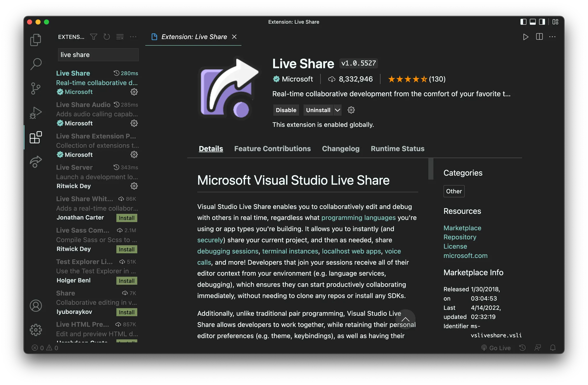The image size is (588, 385).
Task: Refresh the extensions list
Action: [107, 37]
